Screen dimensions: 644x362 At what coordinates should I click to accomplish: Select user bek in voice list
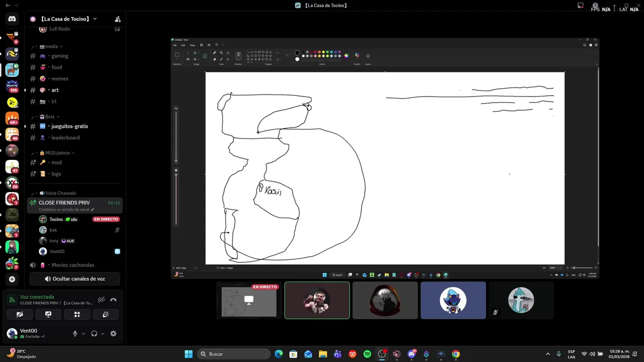click(79, 230)
